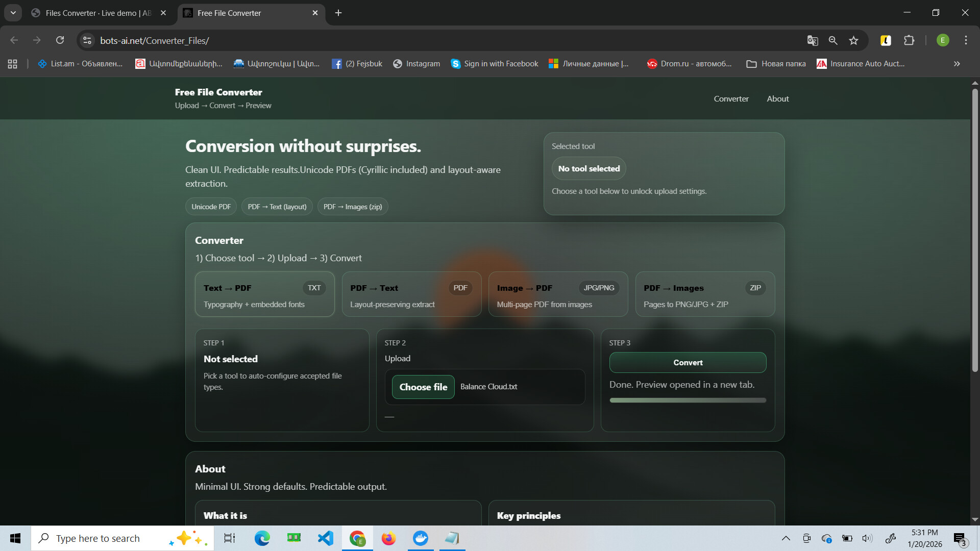Open the Chrome three-dot menu
The height and width of the screenshot is (551, 980).
click(x=966, y=40)
